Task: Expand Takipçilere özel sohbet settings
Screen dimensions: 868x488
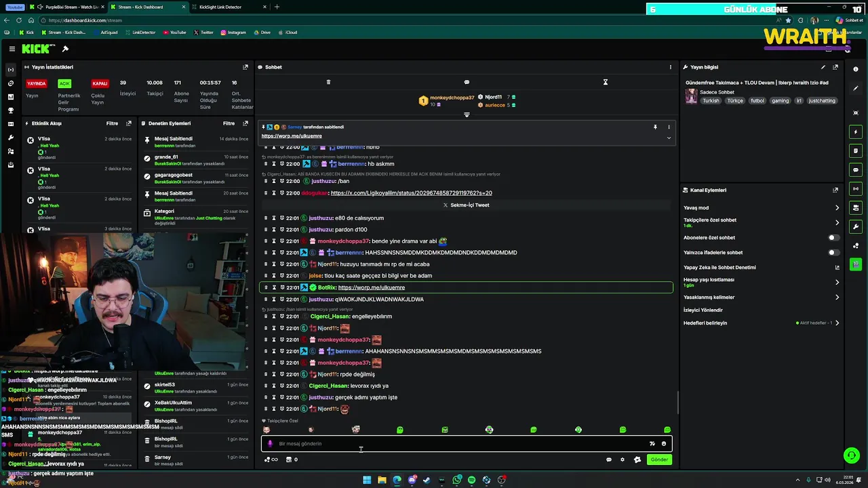Action: pos(837,222)
